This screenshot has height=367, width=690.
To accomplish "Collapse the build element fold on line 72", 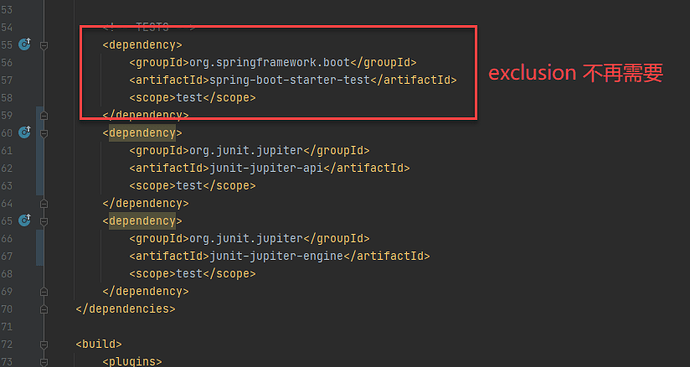I will 44,344.
